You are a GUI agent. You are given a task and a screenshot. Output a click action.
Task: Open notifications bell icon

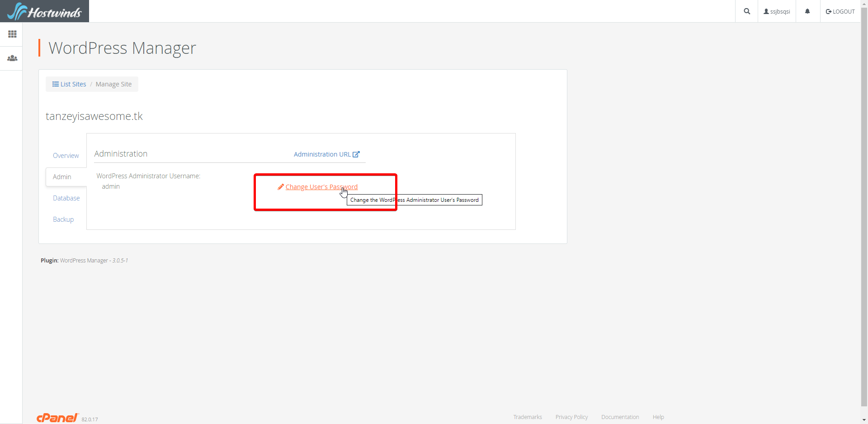click(x=807, y=11)
